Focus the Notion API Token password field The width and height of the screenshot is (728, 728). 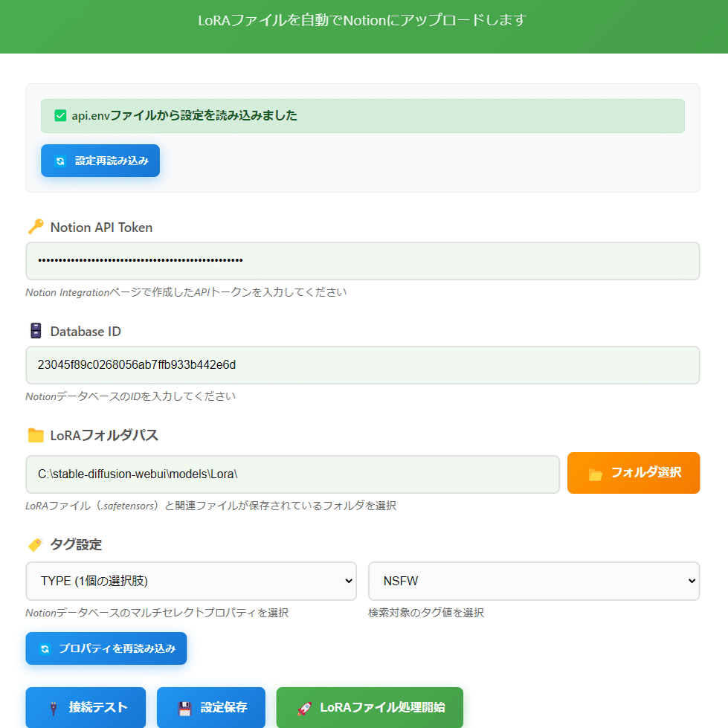[x=363, y=261]
